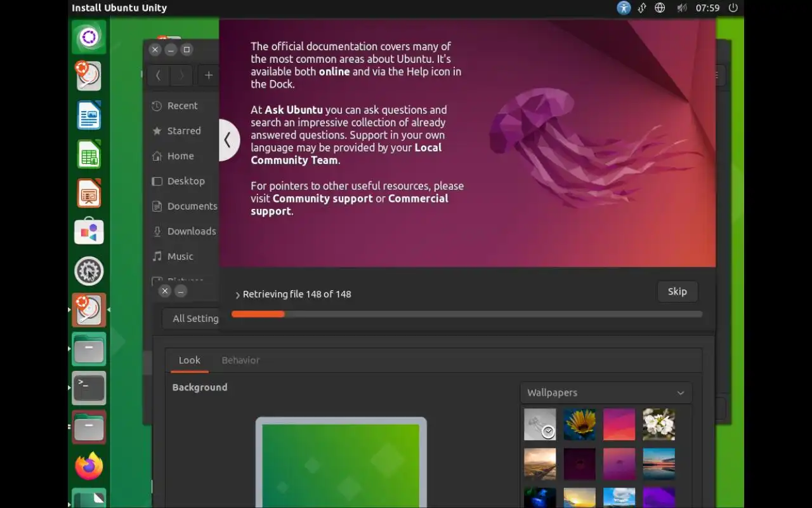Click the clock showing 07:59
Image resolution: width=812 pixels, height=508 pixels.
(x=707, y=8)
